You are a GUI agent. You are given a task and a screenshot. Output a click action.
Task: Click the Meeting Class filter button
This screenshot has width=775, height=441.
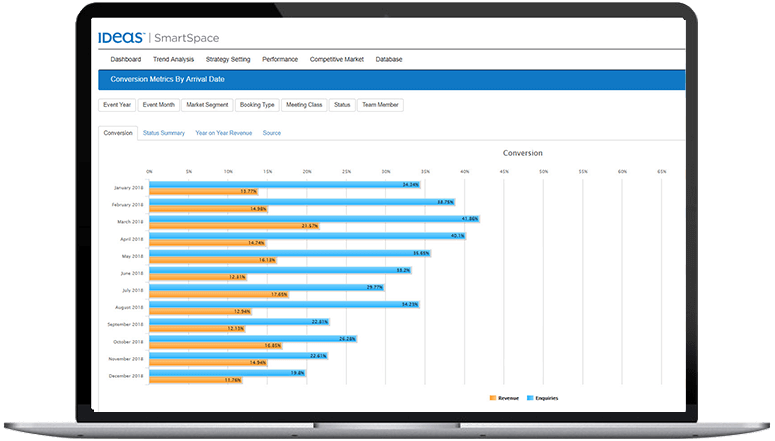coord(304,105)
